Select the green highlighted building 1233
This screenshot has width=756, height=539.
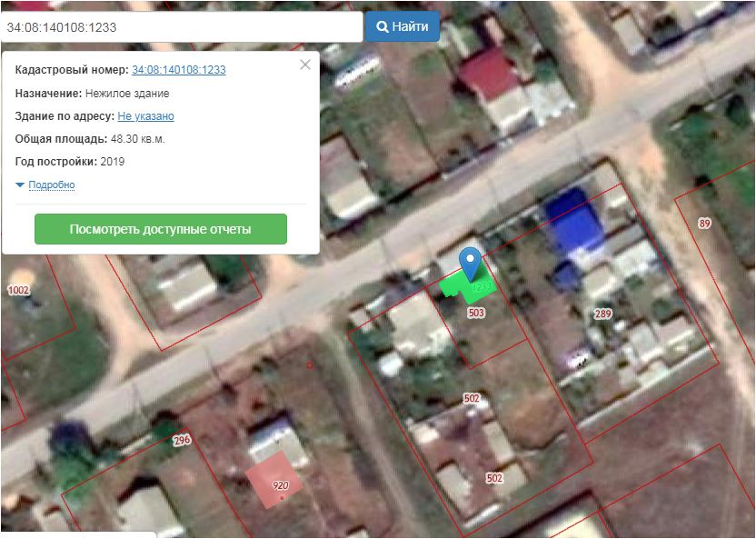tap(456, 284)
